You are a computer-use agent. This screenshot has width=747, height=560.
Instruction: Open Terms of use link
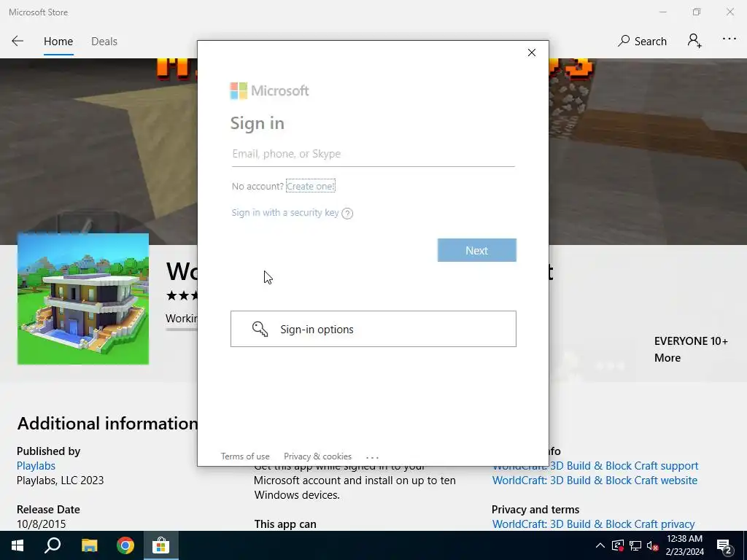click(245, 456)
